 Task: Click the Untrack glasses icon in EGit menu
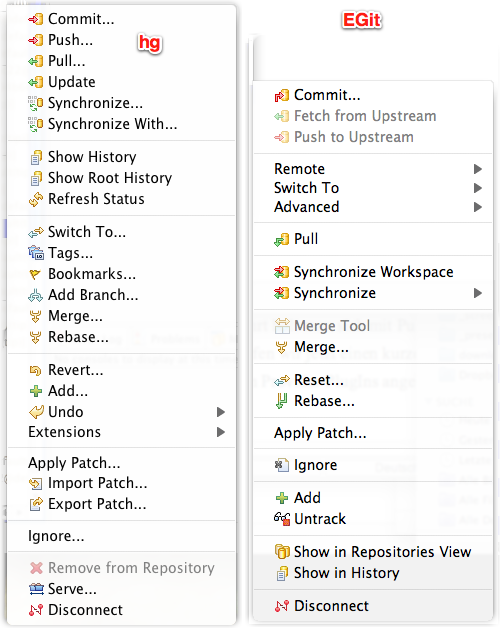point(282,519)
